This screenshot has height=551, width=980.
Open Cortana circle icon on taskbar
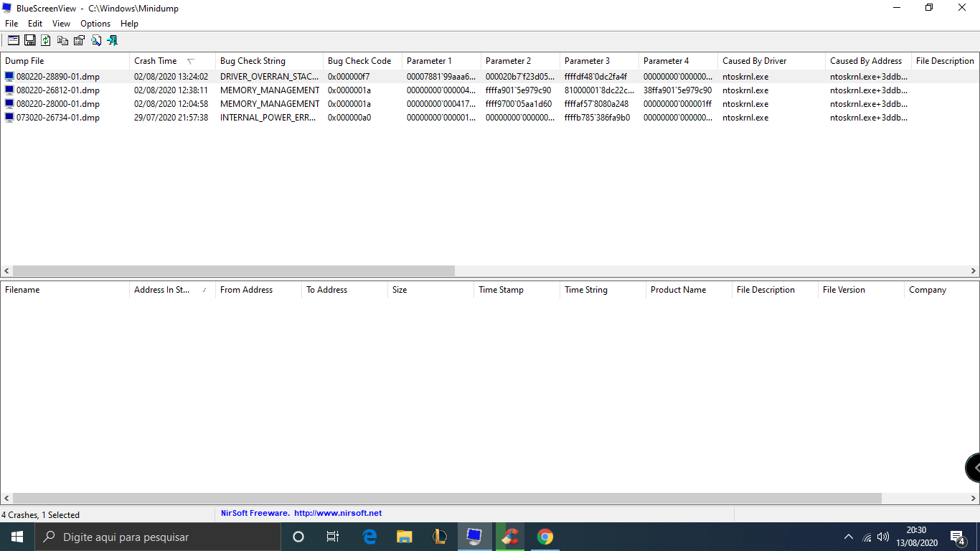pyautogui.click(x=298, y=537)
